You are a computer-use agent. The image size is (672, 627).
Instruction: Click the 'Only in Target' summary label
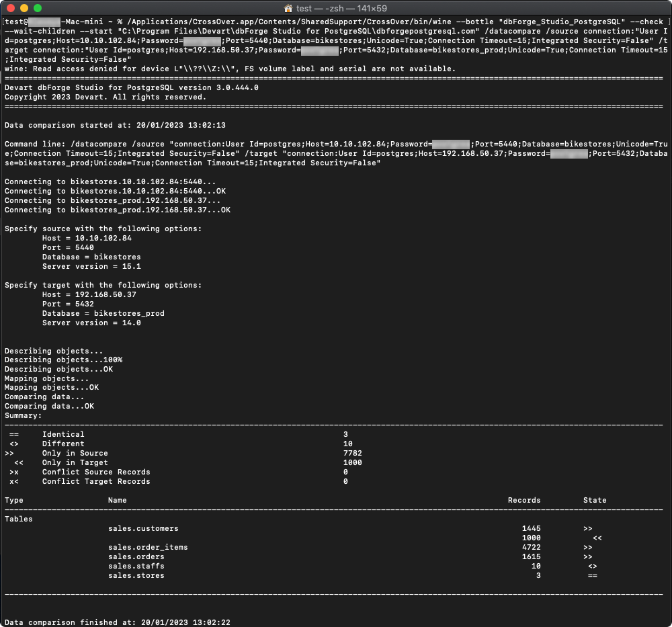coord(75,463)
